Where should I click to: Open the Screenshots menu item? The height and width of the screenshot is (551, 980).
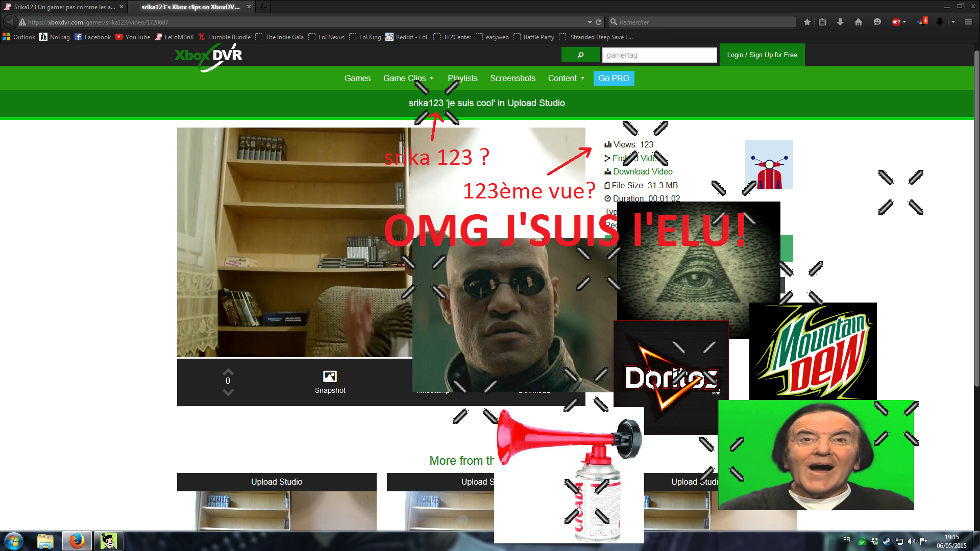tap(512, 78)
